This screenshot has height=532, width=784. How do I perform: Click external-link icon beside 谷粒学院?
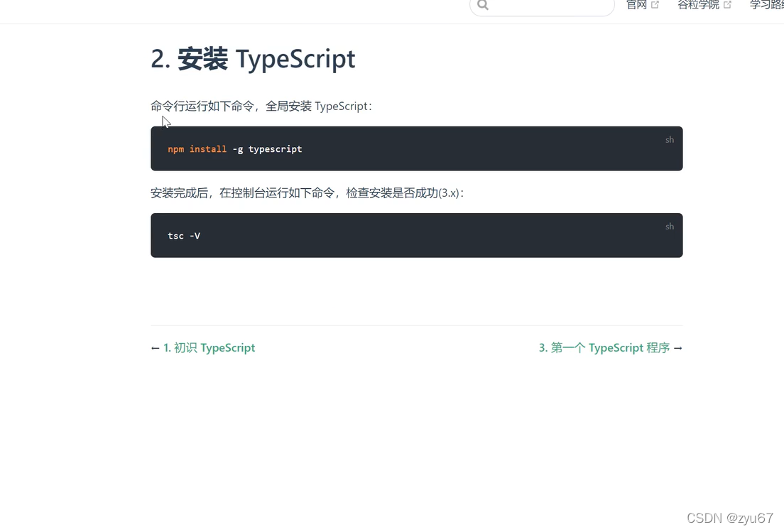point(727,5)
